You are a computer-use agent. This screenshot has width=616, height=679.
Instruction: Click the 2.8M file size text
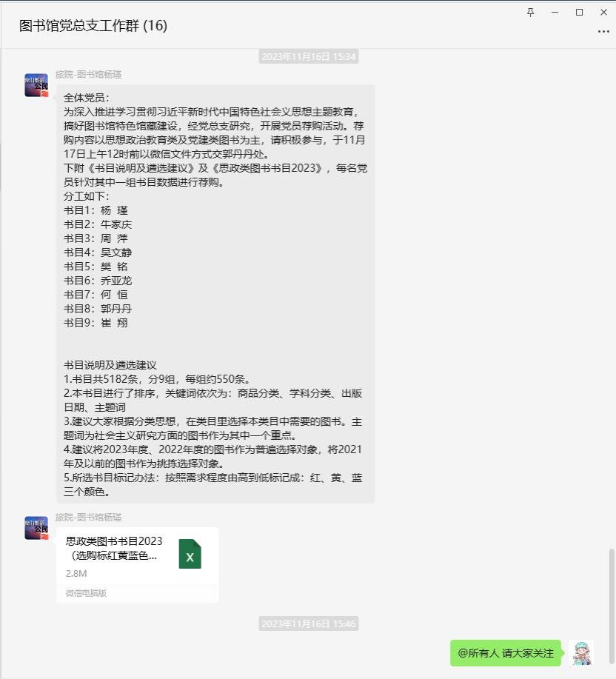tap(76, 573)
